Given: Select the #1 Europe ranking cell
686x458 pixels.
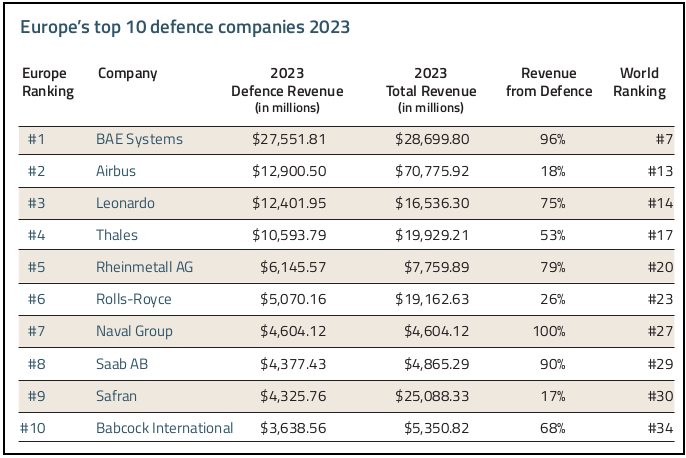Looking at the screenshot, I should (x=36, y=140).
